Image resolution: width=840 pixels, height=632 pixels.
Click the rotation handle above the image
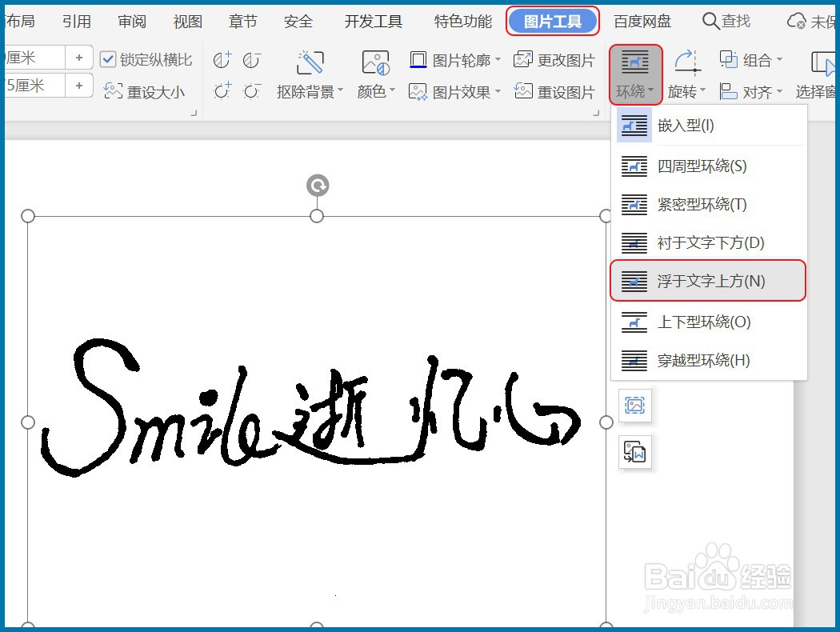[318, 186]
